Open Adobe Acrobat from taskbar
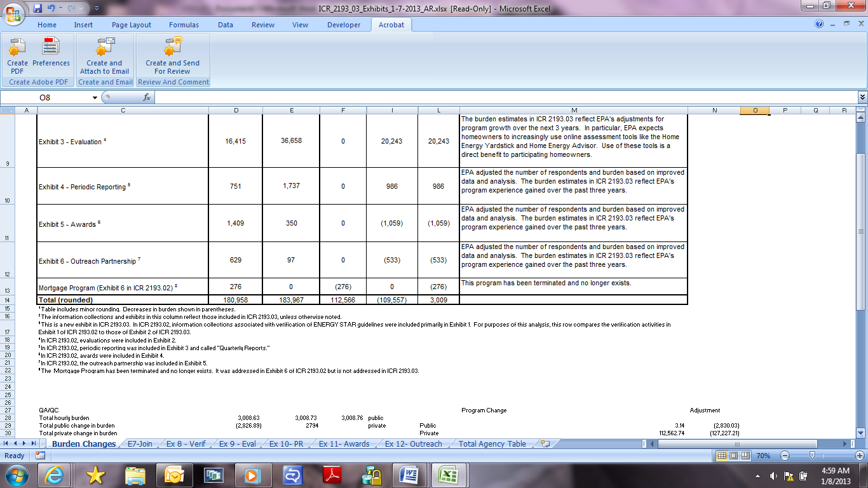Screen dimensions: 868x488 tap(334, 475)
